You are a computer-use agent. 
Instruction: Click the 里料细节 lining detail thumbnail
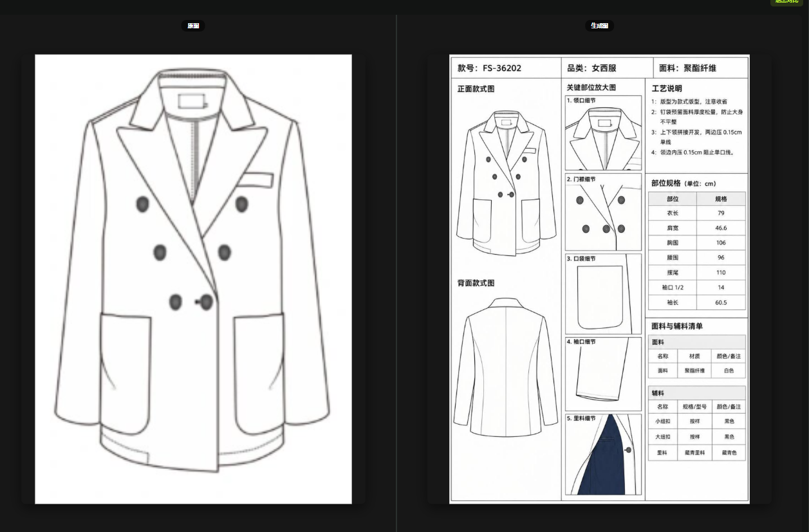[x=604, y=455]
